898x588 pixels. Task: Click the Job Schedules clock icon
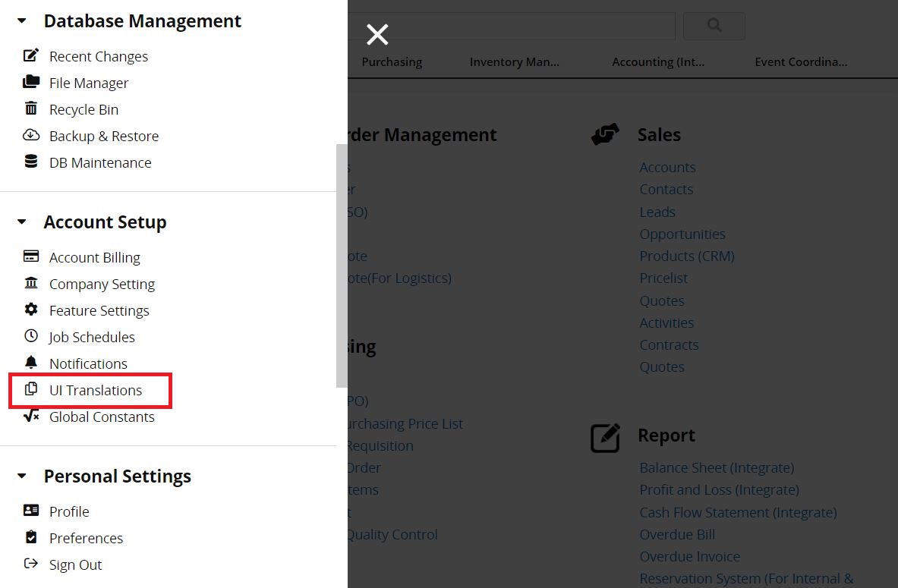pyautogui.click(x=31, y=336)
